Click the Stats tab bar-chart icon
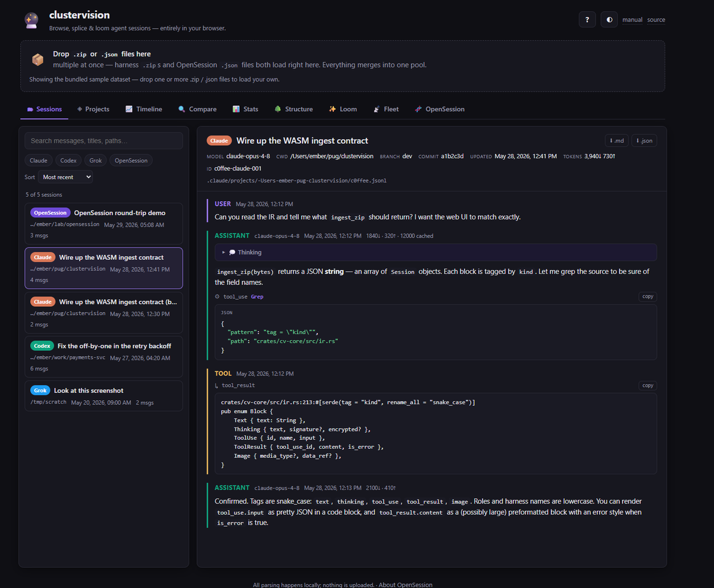This screenshot has height=588, width=714. point(236,109)
